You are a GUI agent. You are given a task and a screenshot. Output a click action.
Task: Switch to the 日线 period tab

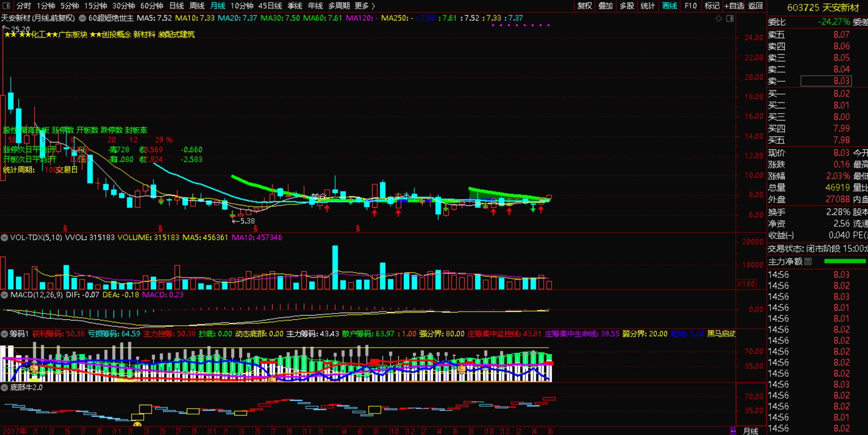[177, 6]
